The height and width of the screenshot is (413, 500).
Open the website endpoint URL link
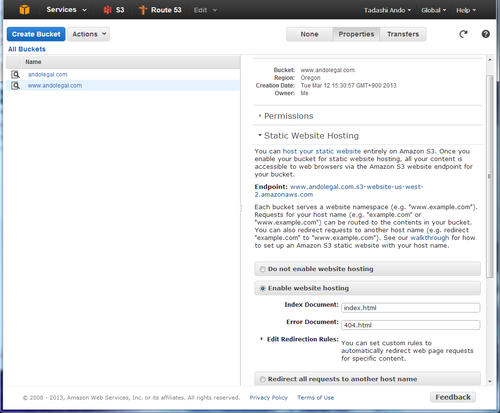pos(339,191)
